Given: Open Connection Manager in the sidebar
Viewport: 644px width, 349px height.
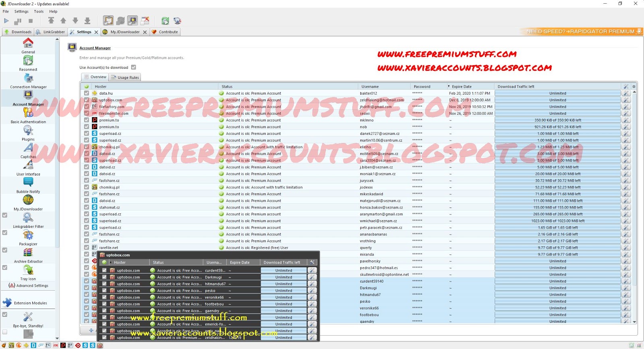Looking at the screenshot, I should click(28, 81).
